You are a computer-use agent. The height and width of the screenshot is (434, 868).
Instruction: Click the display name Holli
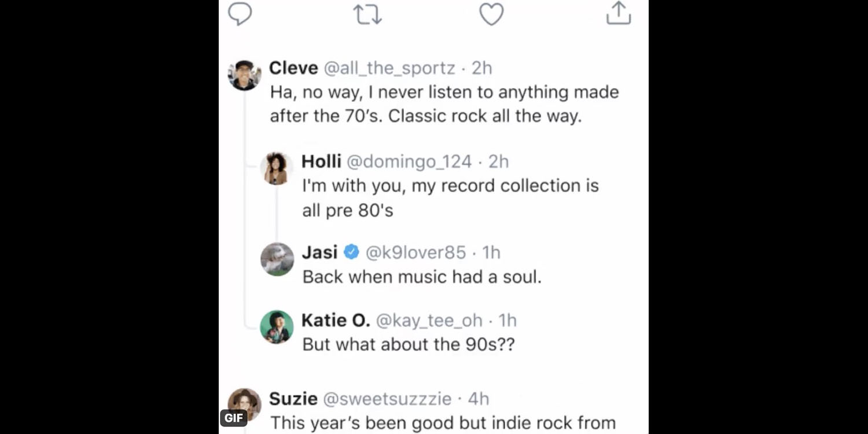tap(321, 161)
